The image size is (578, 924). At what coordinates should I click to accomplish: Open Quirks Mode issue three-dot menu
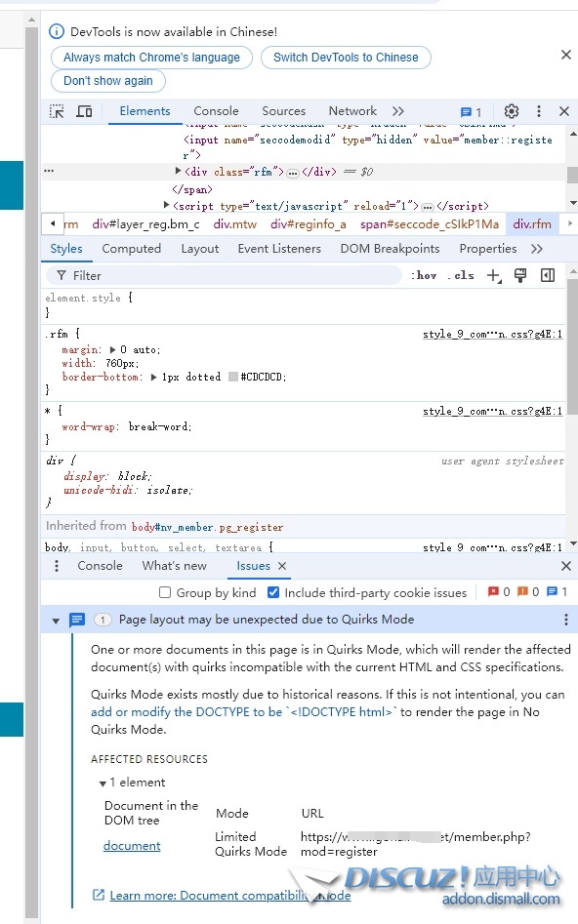(x=566, y=620)
